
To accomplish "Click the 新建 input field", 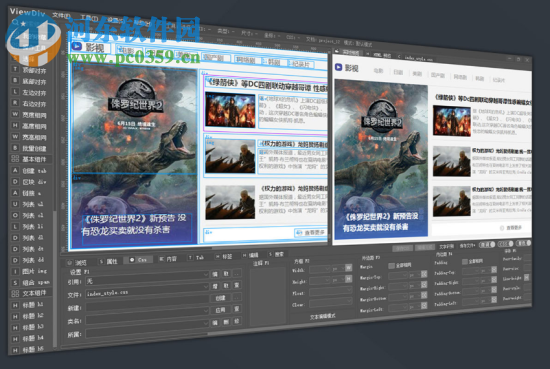I will click(x=147, y=304).
